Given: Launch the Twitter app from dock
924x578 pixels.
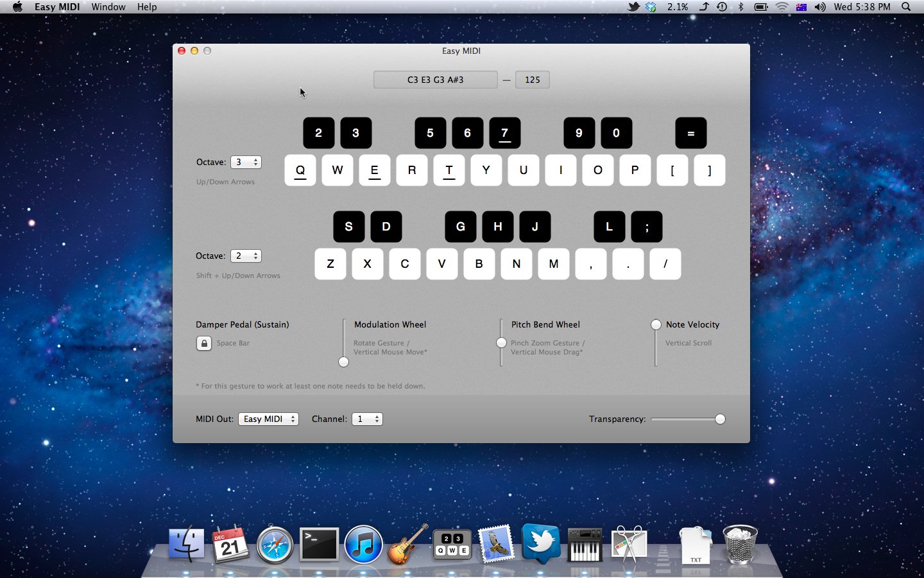Looking at the screenshot, I should click(540, 545).
